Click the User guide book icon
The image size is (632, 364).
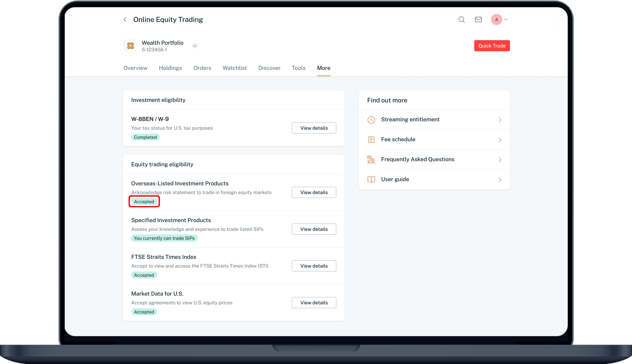[x=371, y=180]
